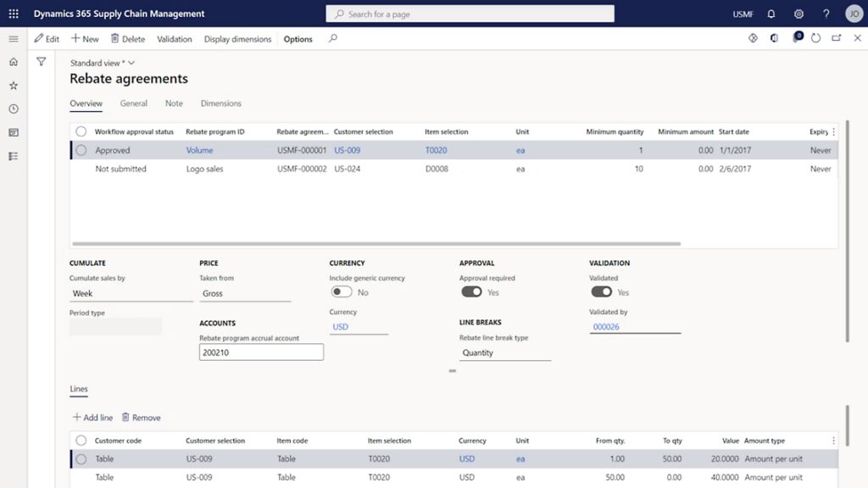Click the Rebate program accrual account field
Viewport: 868px width, 488px height.
261,352
